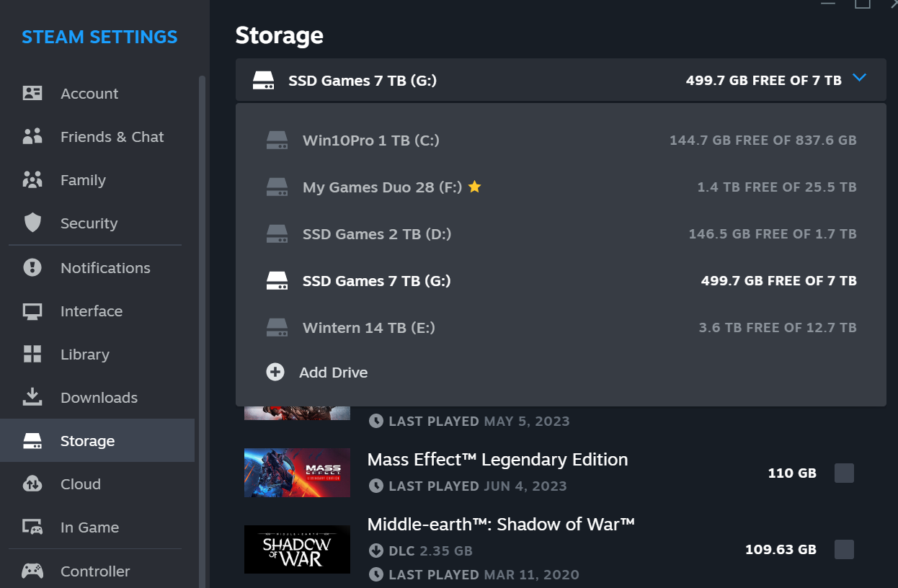Switch to In Game settings page
This screenshot has height=588, width=898.
tap(97, 527)
